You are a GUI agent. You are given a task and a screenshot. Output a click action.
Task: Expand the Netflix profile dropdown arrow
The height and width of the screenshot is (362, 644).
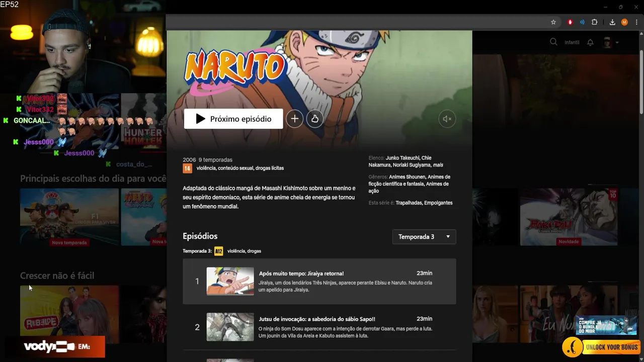[617, 43]
